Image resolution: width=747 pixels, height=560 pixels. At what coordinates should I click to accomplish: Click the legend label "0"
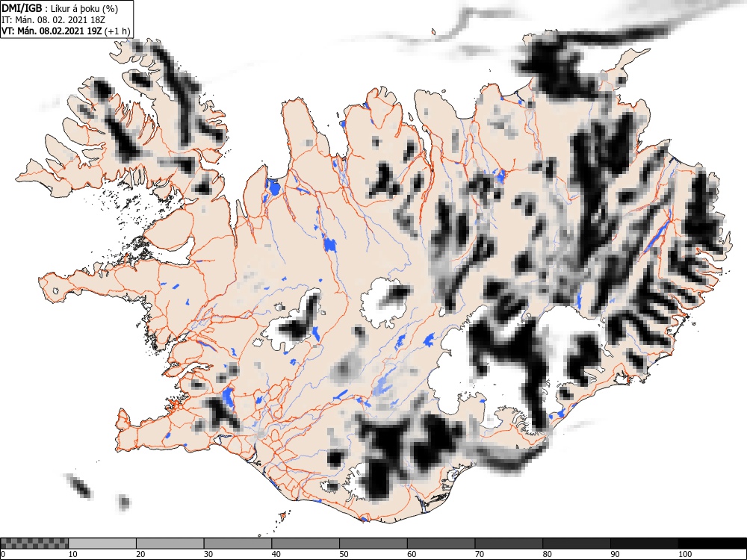(3, 554)
